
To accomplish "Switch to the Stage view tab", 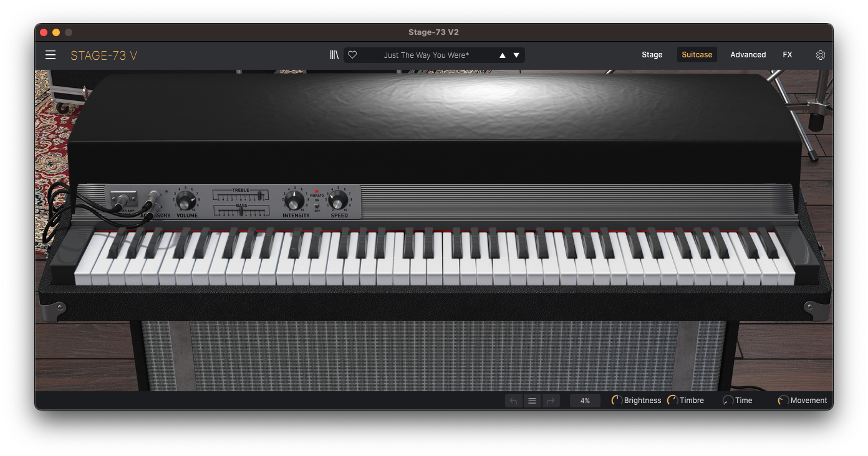I will [x=652, y=55].
